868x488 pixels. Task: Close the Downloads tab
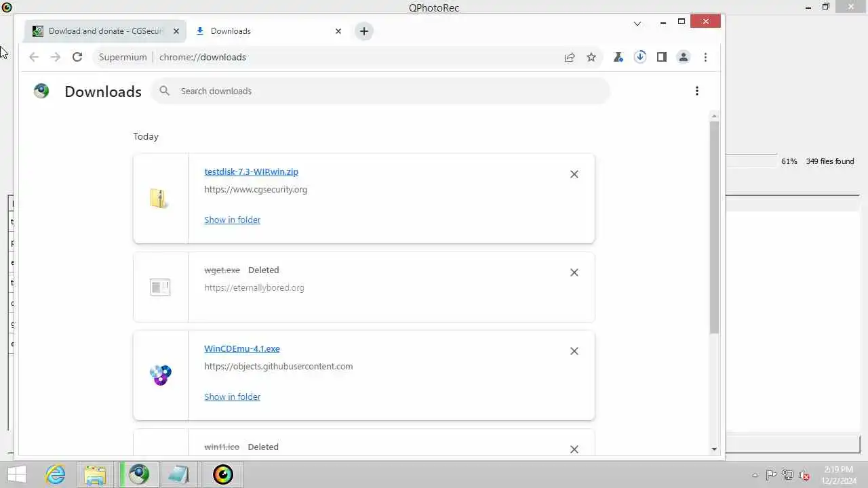(x=338, y=31)
